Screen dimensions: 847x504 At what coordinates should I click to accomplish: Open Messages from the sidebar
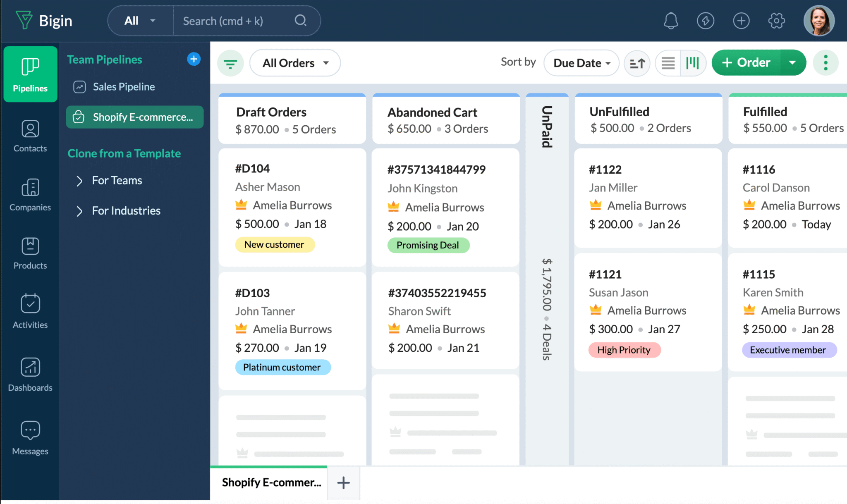click(30, 438)
